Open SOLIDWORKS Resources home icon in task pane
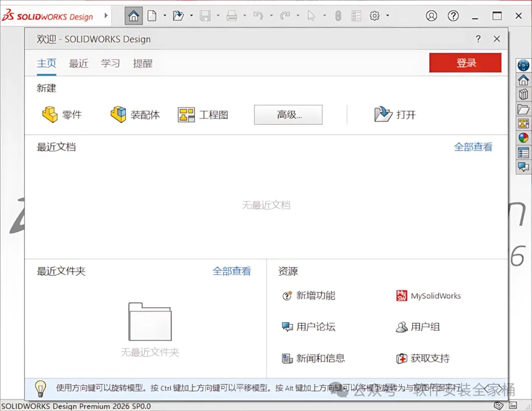 523,80
